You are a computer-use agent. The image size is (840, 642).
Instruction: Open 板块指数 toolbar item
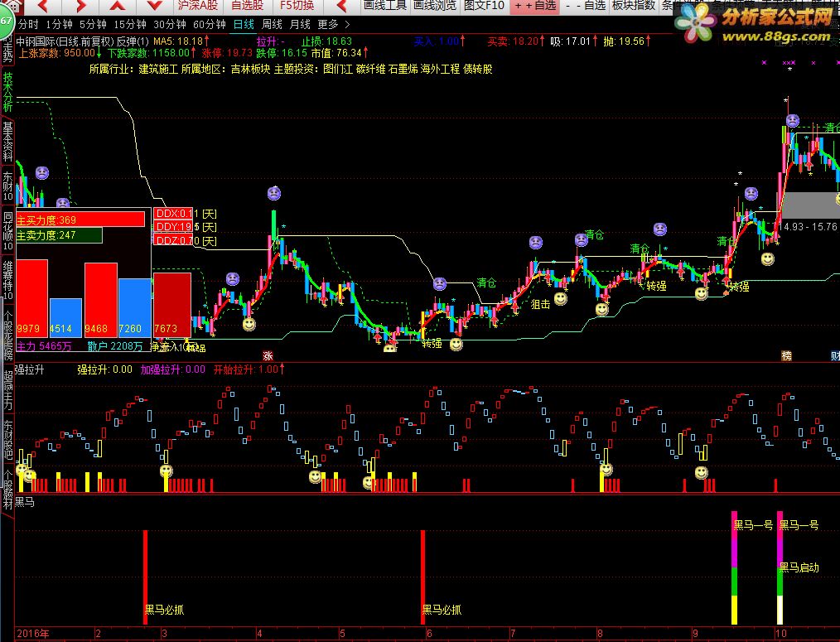634,5
